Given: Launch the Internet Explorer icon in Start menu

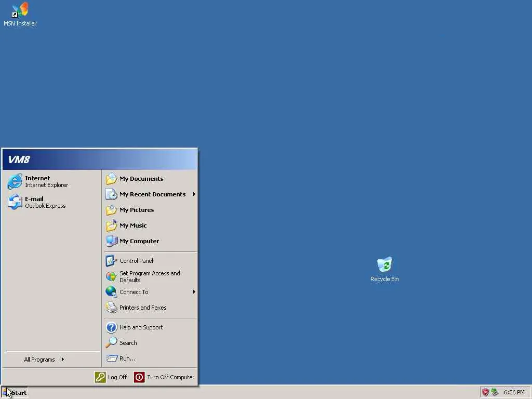Looking at the screenshot, I should pos(15,181).
